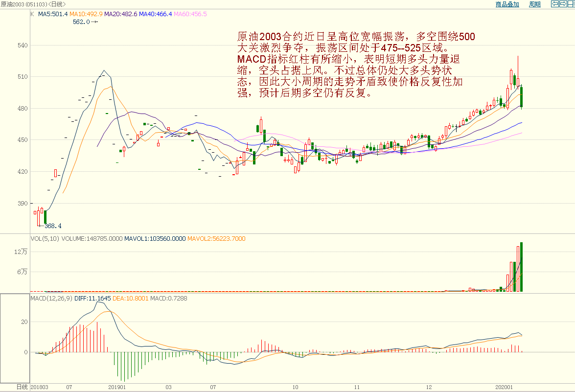Click the 12万 volume axis label
Viewport: 575px width, 392px height.
(21, 252)
